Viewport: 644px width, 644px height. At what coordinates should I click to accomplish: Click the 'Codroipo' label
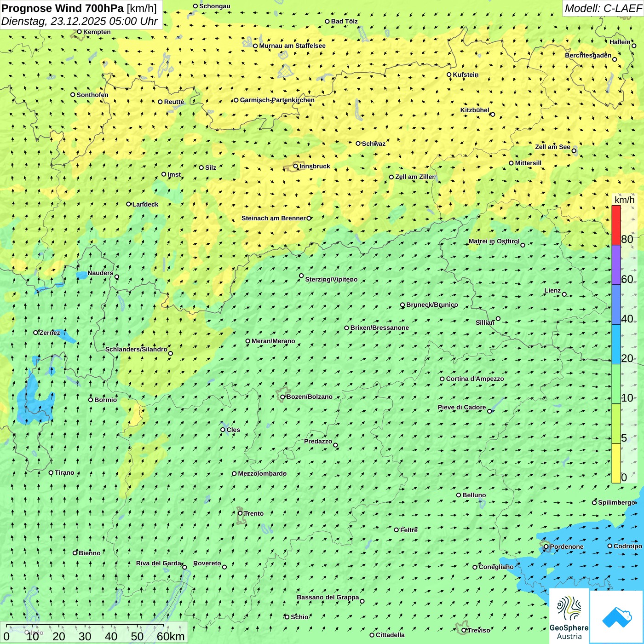click(x=628, y=546)
